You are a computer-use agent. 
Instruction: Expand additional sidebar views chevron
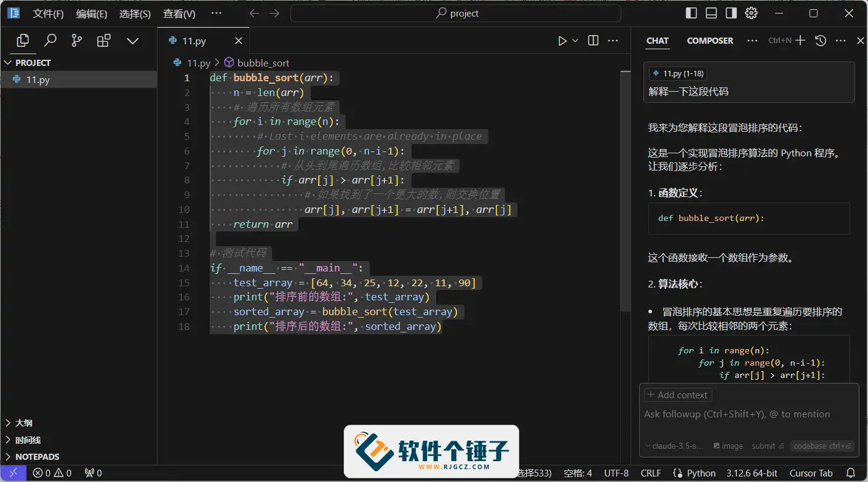tap(132, 41)
